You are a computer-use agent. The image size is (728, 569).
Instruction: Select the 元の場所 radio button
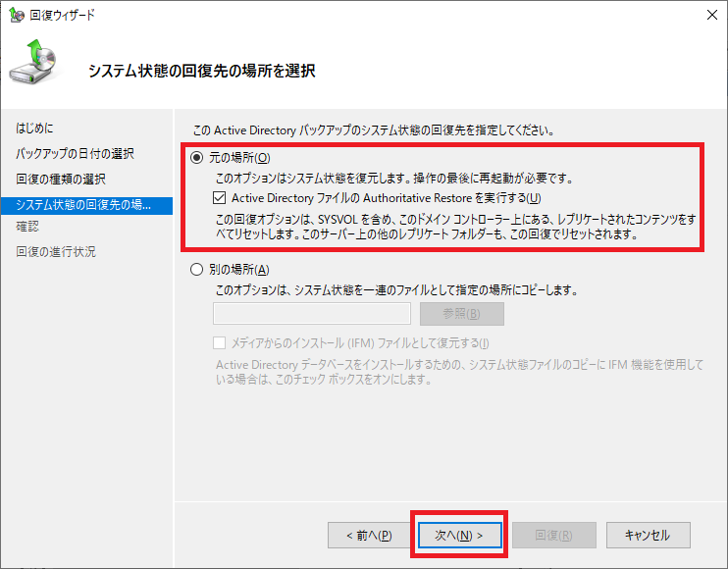click(197, 158)
